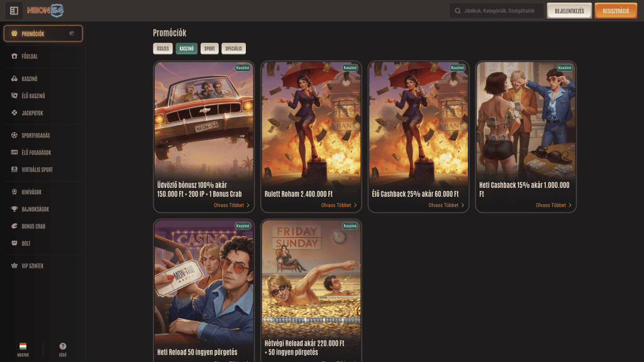Viewport: 644px width, 362px height.
Task: Click the NEON54 logo
Action: [x=45, y=11]
